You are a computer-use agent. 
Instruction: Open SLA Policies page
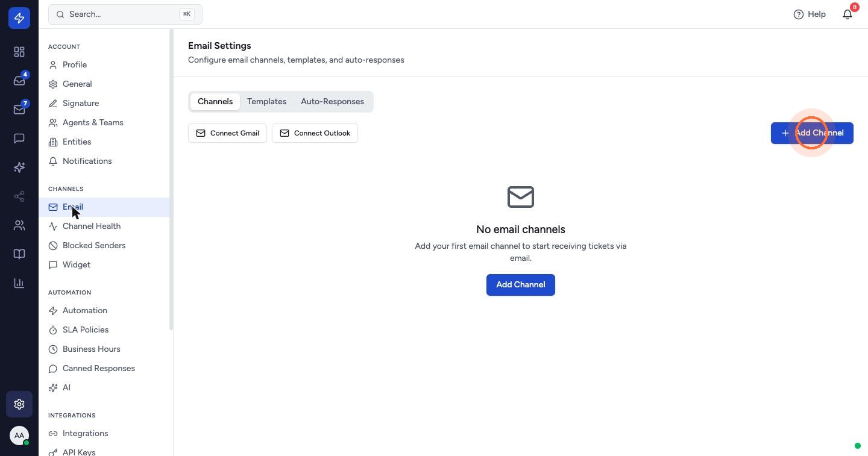pos(104,330)
